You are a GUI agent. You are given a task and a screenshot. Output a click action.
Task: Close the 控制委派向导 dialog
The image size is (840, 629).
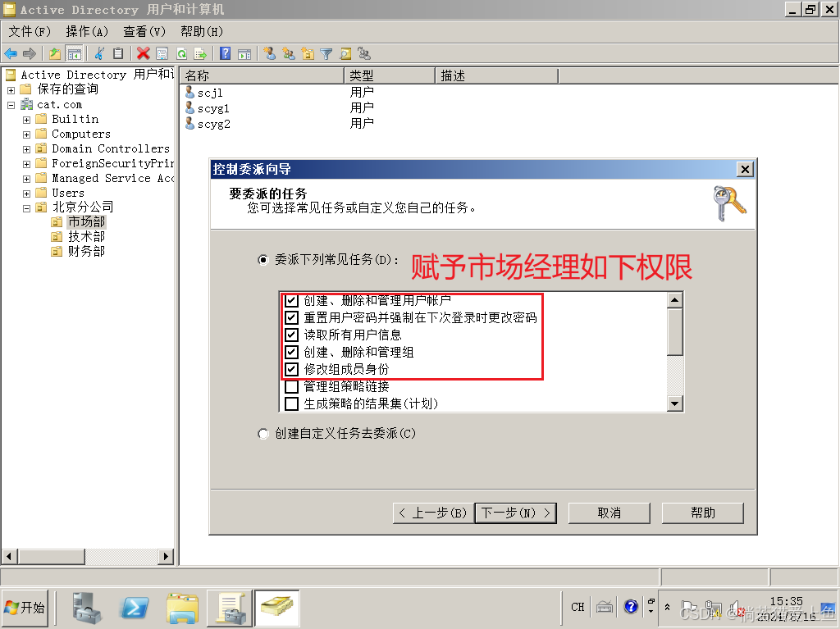point(745,169)
